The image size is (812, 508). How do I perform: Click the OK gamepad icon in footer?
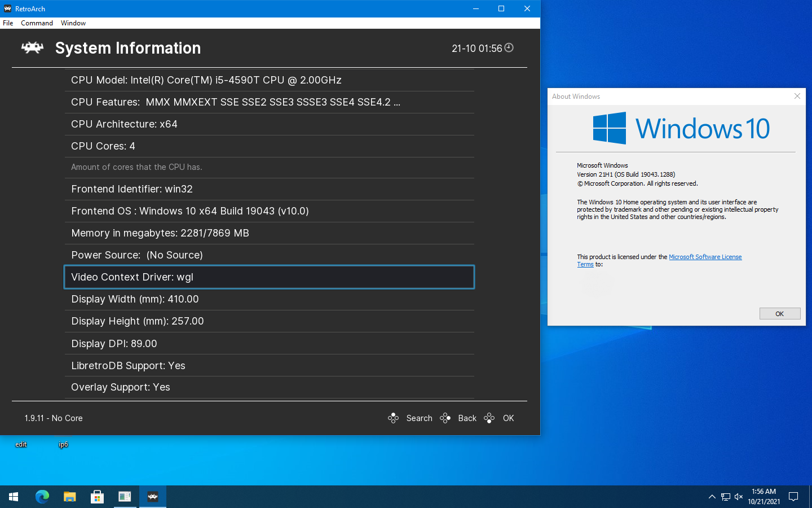click(489, 418)
